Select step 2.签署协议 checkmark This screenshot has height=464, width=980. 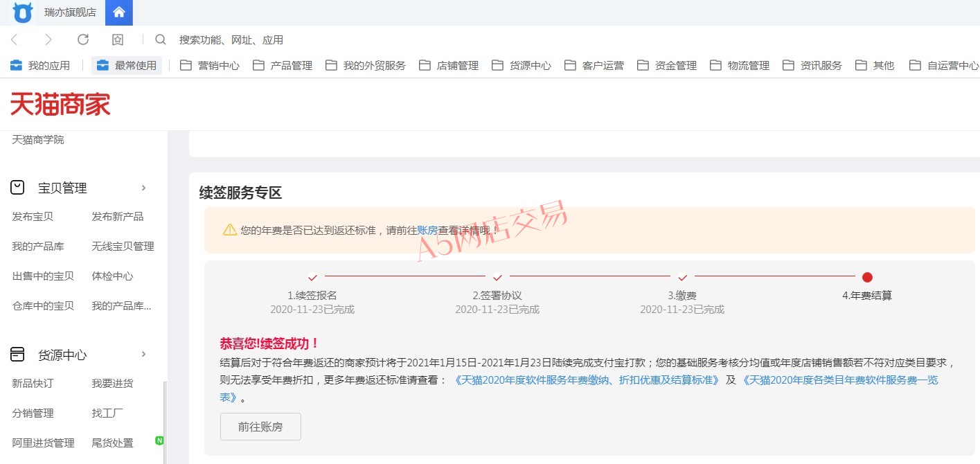[x=497, y=277]
